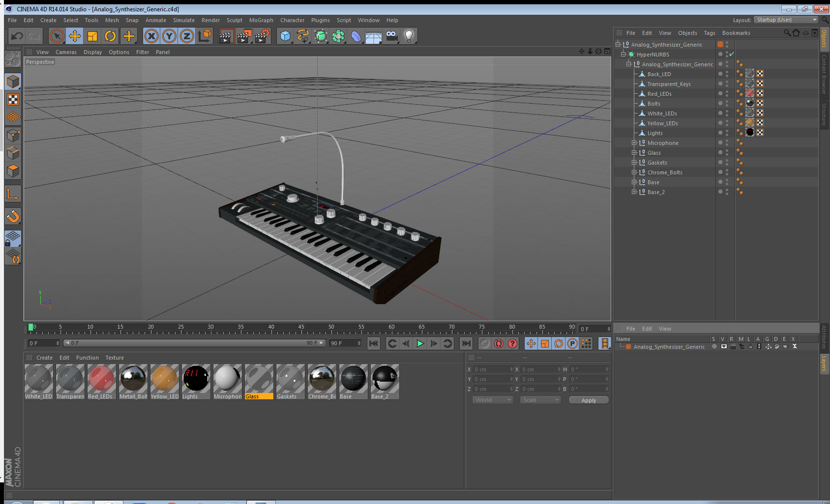
Task: Open viewport Cameras menu
Action: [66, 52]
